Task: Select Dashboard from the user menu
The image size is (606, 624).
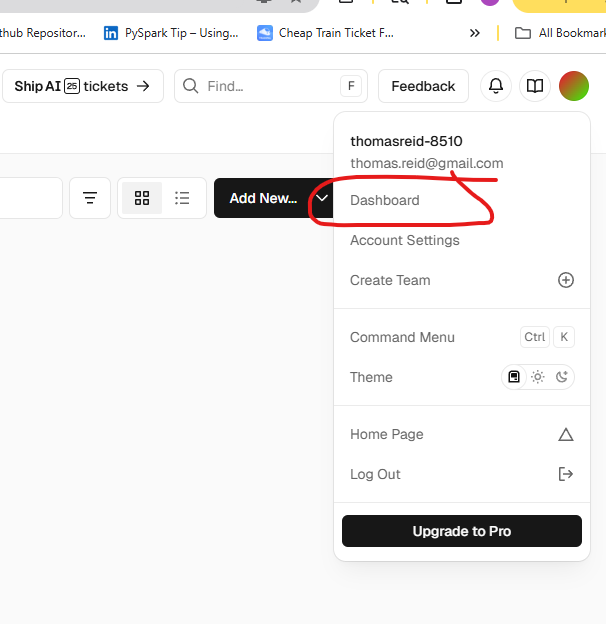Action: 385,200
